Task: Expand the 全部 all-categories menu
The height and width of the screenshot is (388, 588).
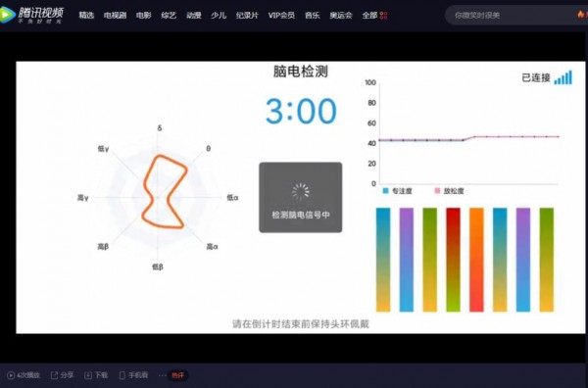Action: click(x=369, y=16)
